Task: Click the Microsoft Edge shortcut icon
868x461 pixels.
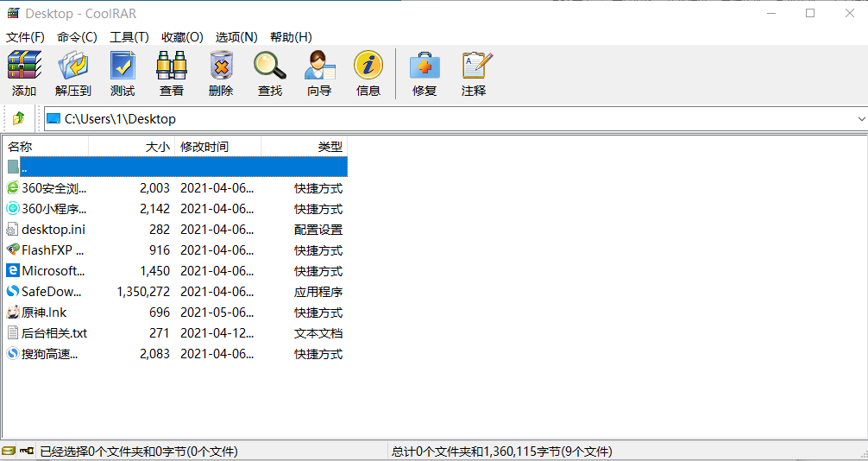Action: 13,271
